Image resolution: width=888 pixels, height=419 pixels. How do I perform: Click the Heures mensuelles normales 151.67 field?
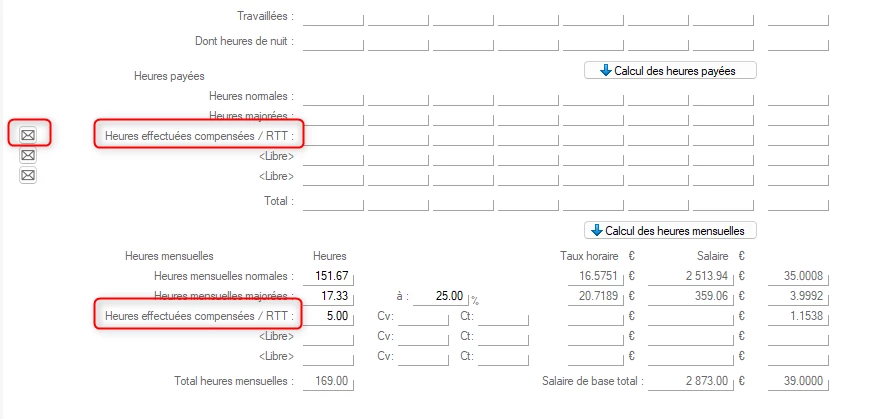[x=328, y=275]
